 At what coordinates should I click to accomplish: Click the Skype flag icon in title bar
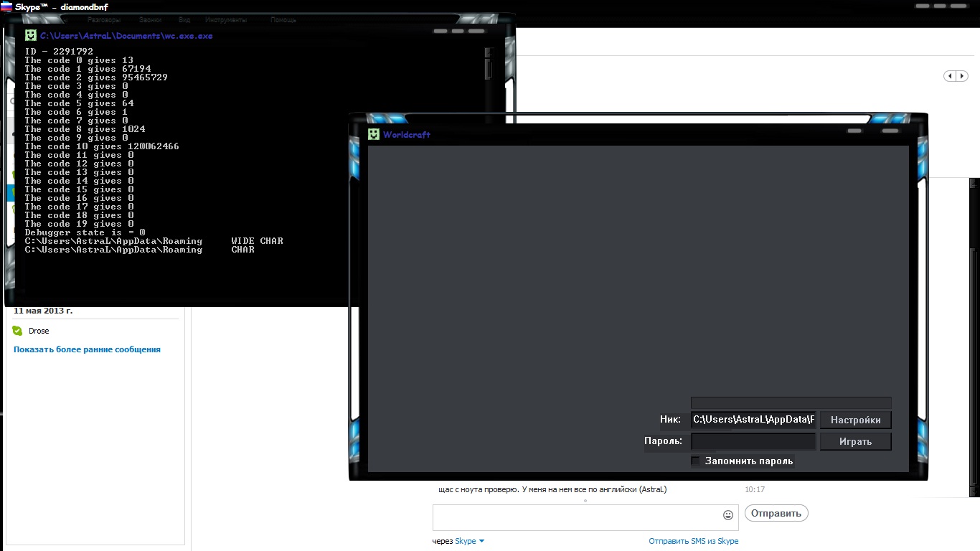click(x=6, y=6)
